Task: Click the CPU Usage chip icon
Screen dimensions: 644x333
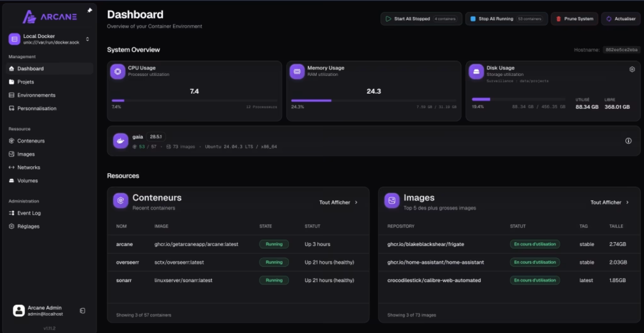Action: tap(118, 72)
